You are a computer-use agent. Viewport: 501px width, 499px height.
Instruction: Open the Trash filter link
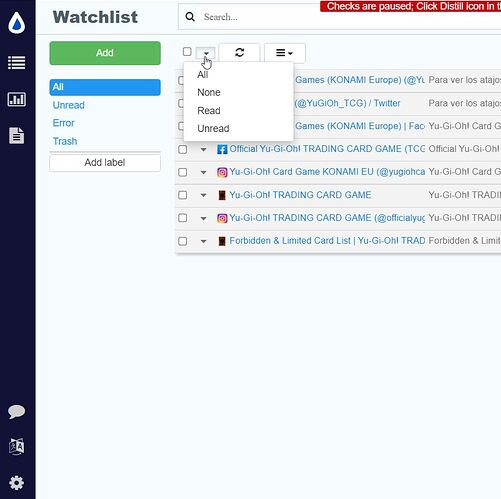65,141
